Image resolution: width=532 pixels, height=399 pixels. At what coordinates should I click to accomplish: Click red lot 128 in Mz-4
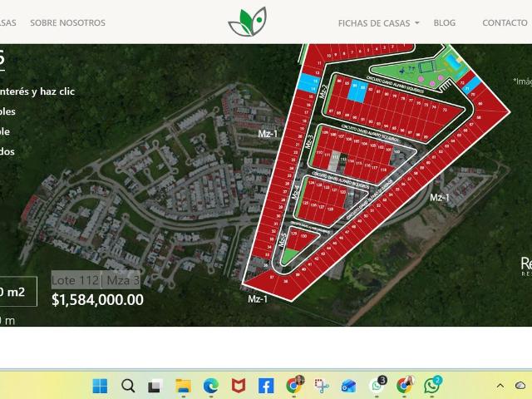[332, 214]
